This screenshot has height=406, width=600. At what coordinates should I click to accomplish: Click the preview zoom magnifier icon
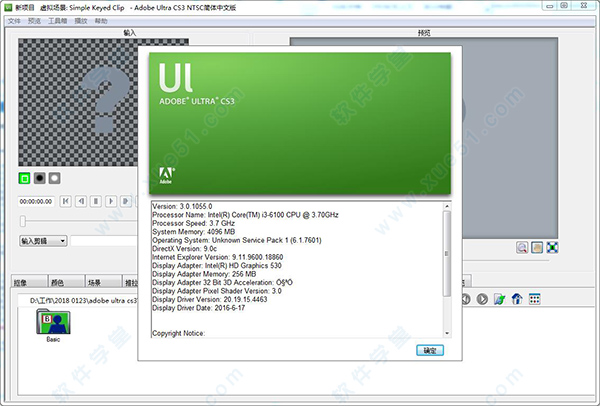click(522, 248)
